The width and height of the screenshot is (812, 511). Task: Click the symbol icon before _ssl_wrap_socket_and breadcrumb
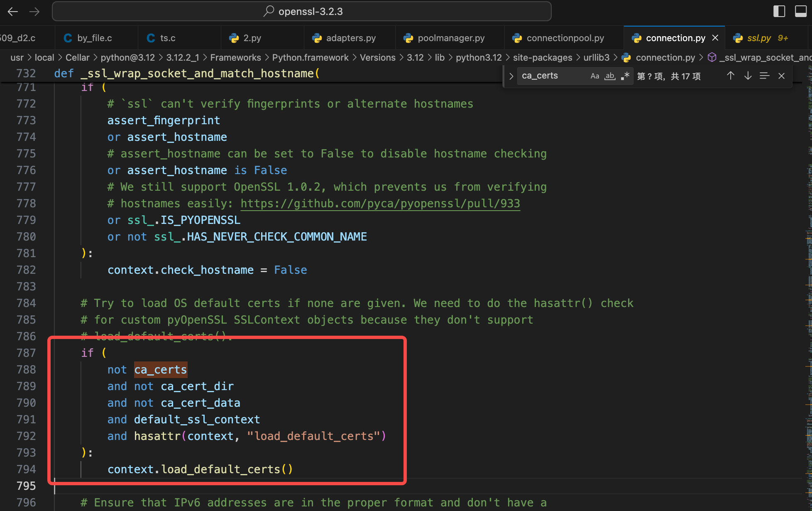(x=712, y=57)
